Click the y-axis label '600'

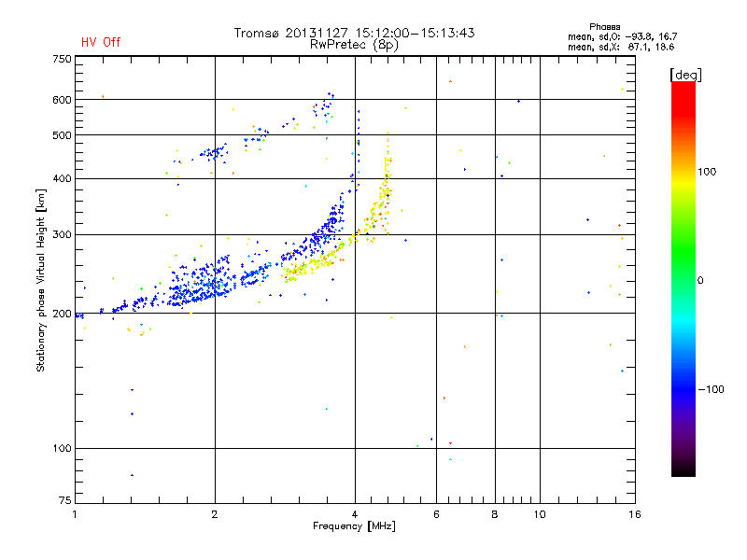point(62,100)
